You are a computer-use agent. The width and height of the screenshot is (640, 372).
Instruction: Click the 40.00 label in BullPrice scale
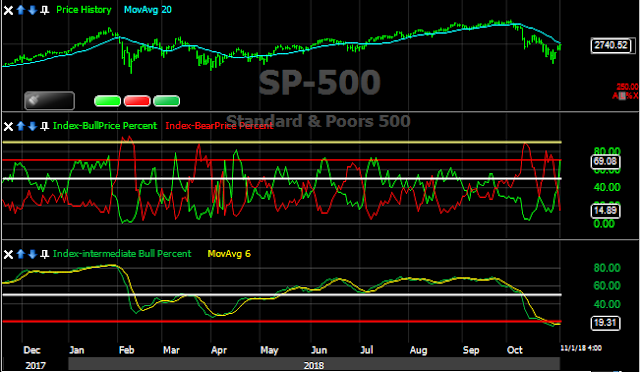tap(607, 187)
